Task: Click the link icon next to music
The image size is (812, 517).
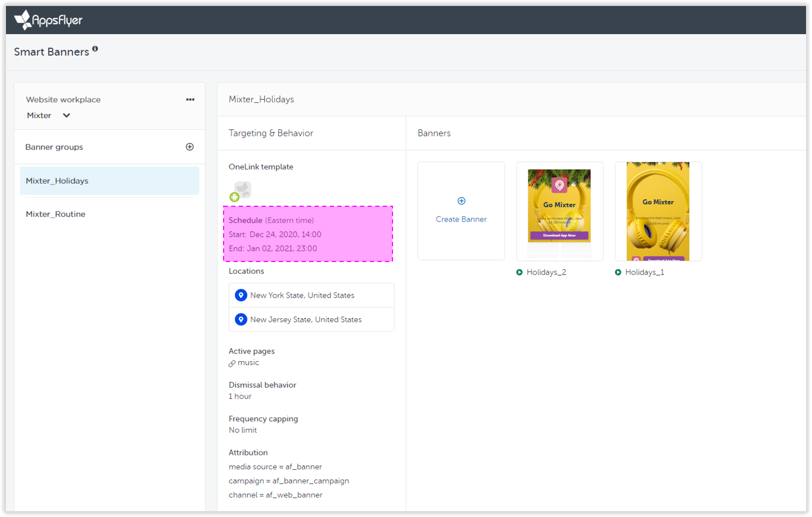Action: [x=232, y=363]
